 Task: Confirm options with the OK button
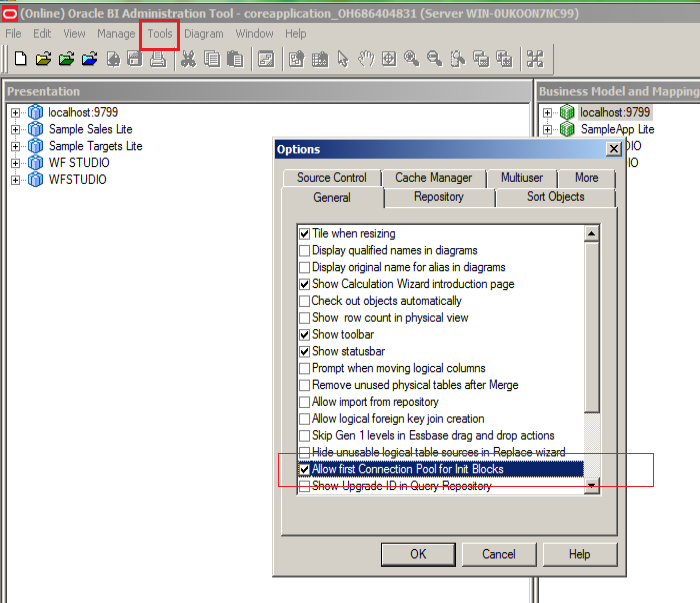418,554
